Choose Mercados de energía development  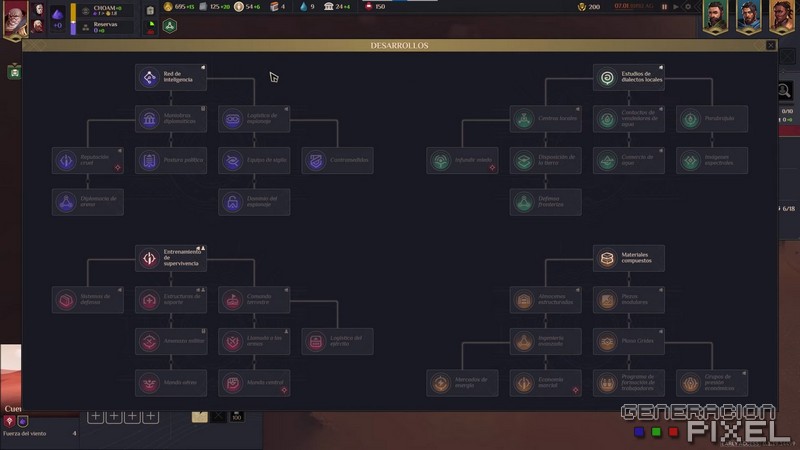462,383
